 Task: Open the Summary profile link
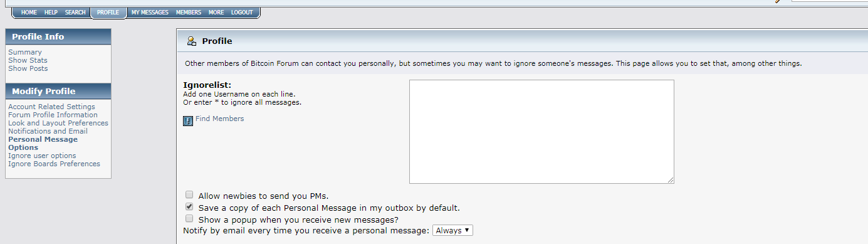pyautogui.click(x=25, y=52)
